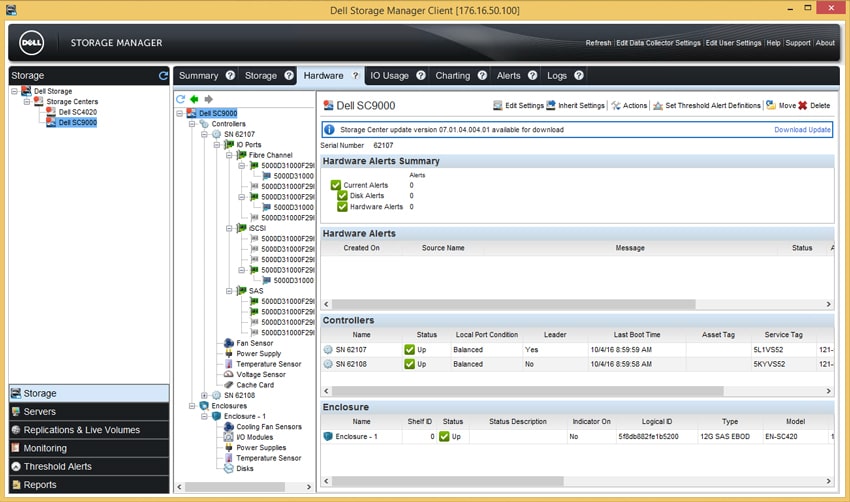The image size is (850, 502).
Task: Click the Move button
Action: click(781, 106)
